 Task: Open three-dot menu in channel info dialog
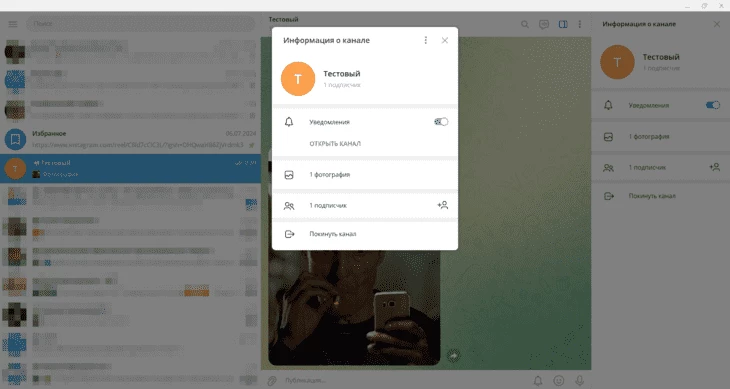pos(426,40)
